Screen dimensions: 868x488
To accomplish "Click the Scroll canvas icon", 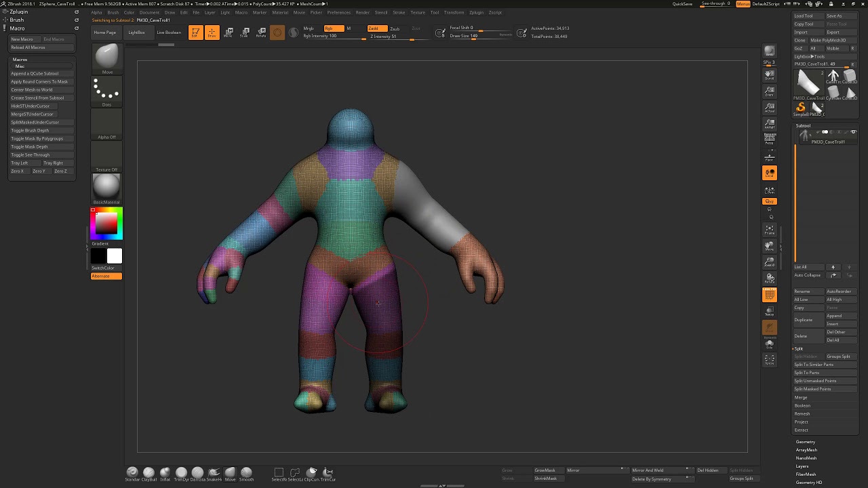I will 769,75.
